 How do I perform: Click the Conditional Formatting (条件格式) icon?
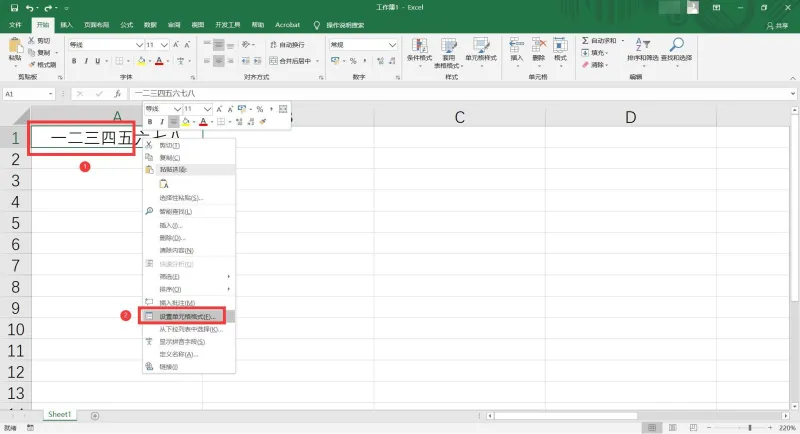tap(419, 46)
